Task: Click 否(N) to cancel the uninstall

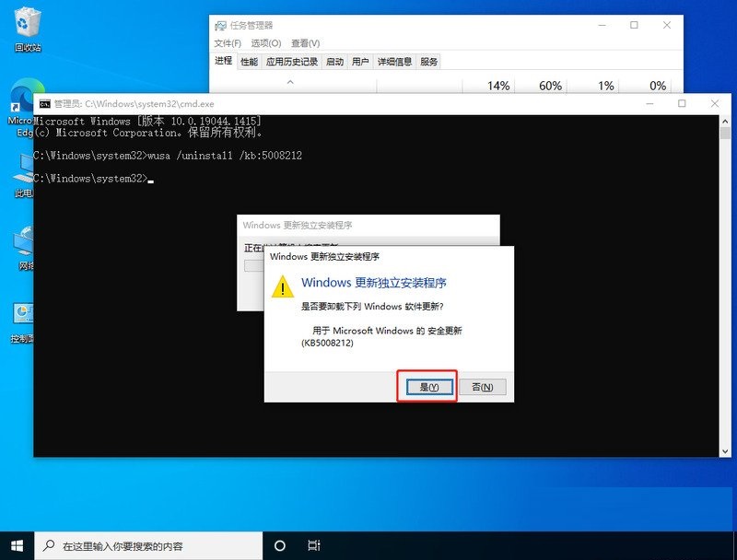Action: [x=483, y=387]
